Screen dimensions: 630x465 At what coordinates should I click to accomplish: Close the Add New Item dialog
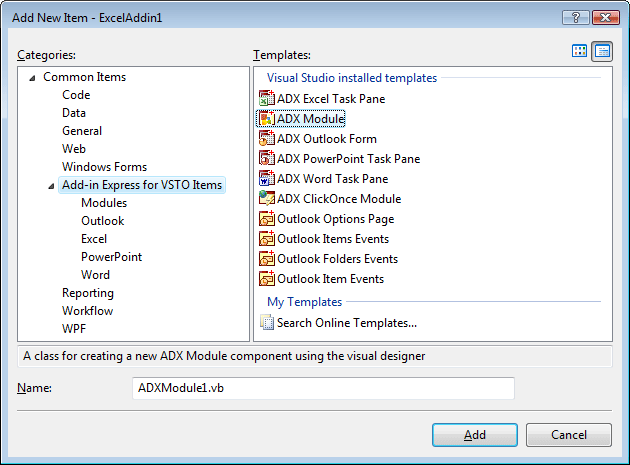tap(605, 18)
